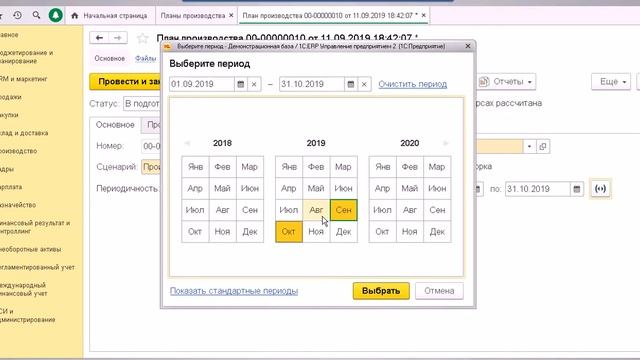Click the period selection (••) button

point(600,189)
